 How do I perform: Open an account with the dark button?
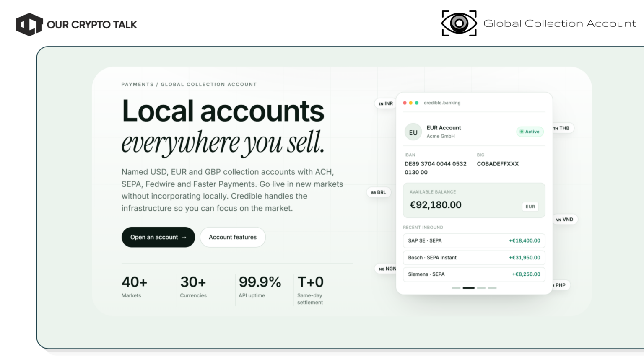158,237
